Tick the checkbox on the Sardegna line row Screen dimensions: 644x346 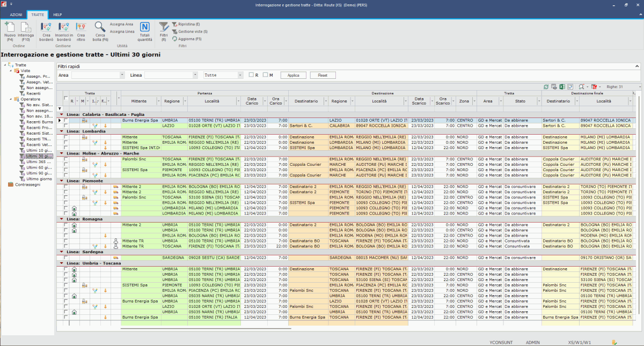click(x=65, y=258)
